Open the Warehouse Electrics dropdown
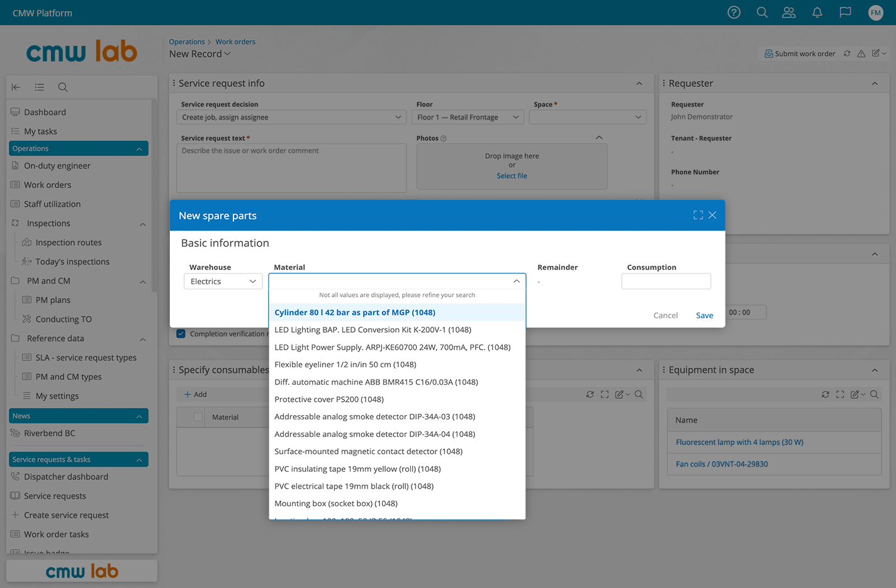896x588 pixels. coord(223,281)
